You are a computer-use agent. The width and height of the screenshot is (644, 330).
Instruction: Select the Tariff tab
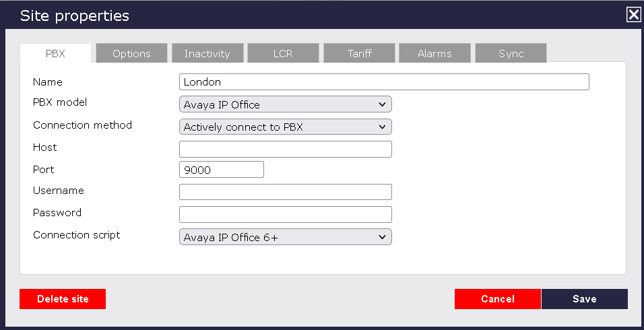[359, 54]
